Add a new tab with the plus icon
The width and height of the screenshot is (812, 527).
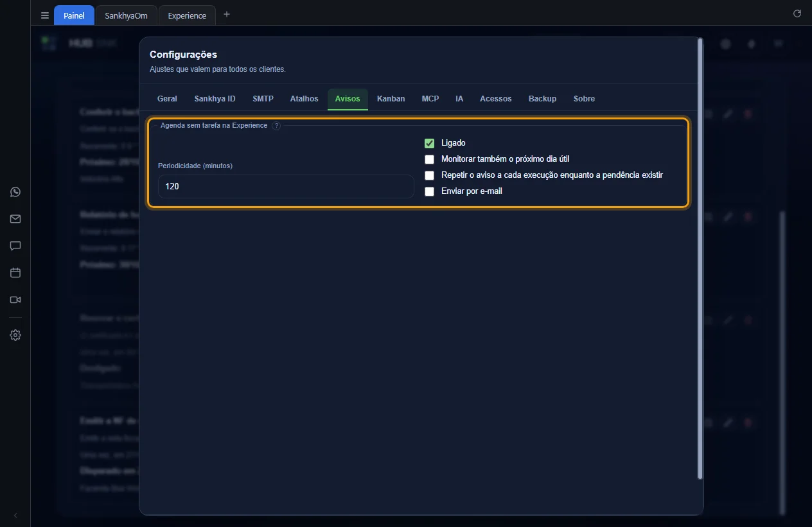pyautogui.click(x=226, y=14)
